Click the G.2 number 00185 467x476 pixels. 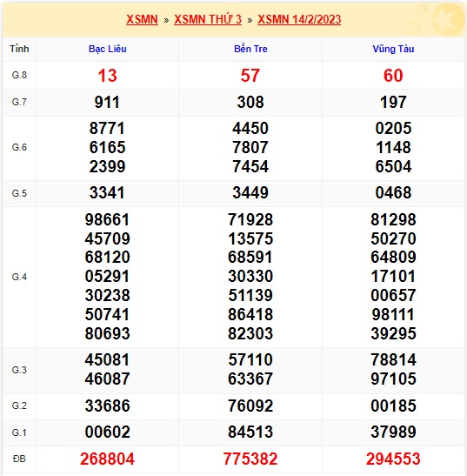pyautogui.click(x=393, y=406)
